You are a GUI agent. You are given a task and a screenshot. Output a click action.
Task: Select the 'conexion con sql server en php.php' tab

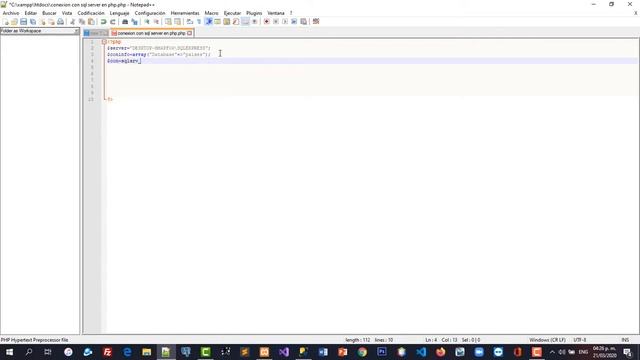click(151, 33)
